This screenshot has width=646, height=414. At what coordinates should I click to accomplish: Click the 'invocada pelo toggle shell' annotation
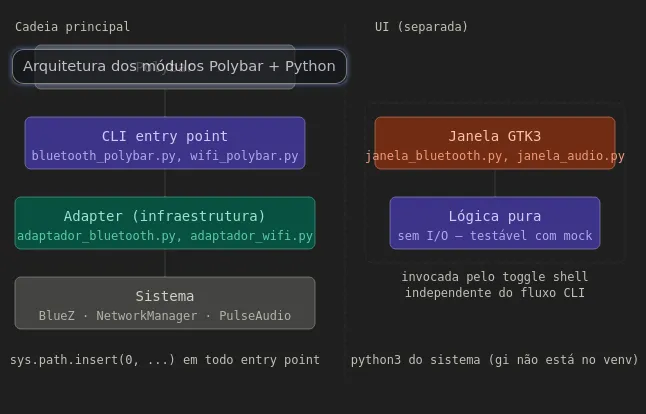pos(495,277)
